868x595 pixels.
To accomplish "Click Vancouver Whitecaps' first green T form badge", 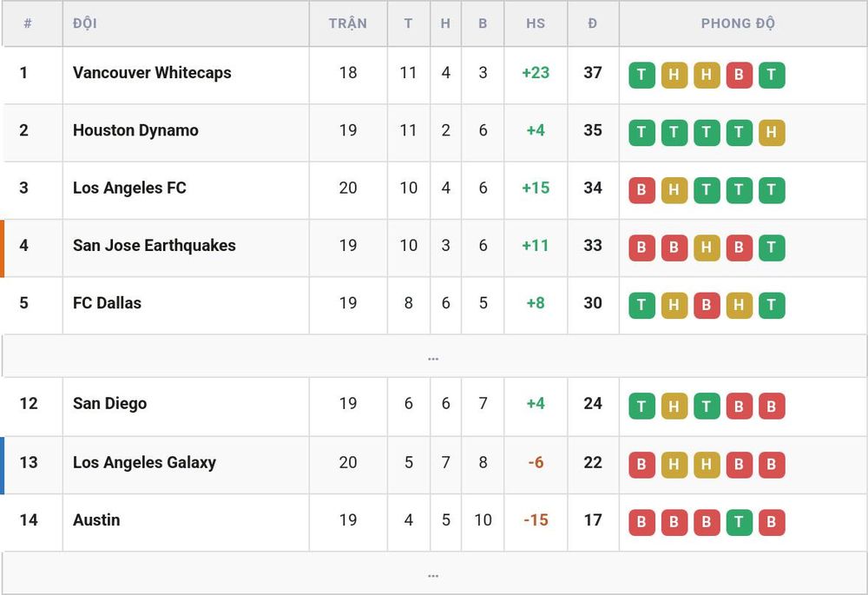I will (641, 75).
